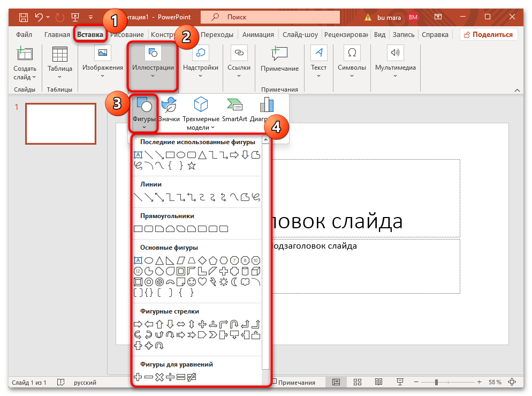
Task: Choose the diamond shape
Action: (202, 260)
